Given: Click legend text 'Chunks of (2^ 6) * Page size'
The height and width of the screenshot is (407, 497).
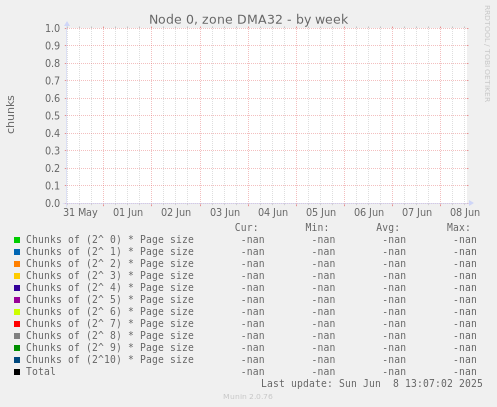Looking at the screenshot, I should [110, 312].
